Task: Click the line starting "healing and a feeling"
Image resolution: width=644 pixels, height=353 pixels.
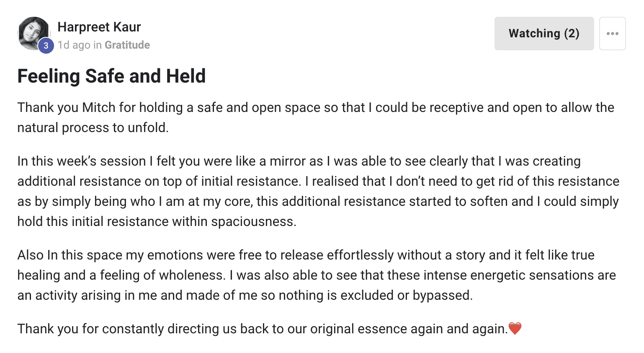Action: pos(316,275)
